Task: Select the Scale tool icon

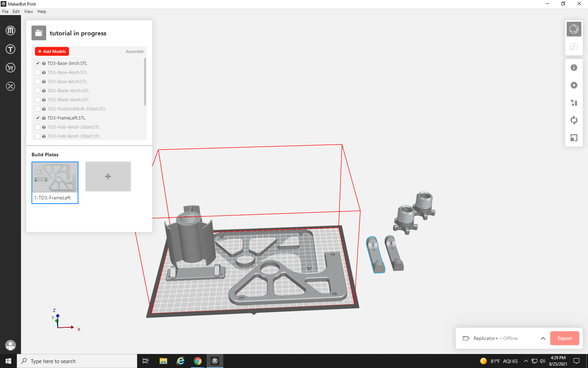Action: pyautogui.click(x=574, y=138)
